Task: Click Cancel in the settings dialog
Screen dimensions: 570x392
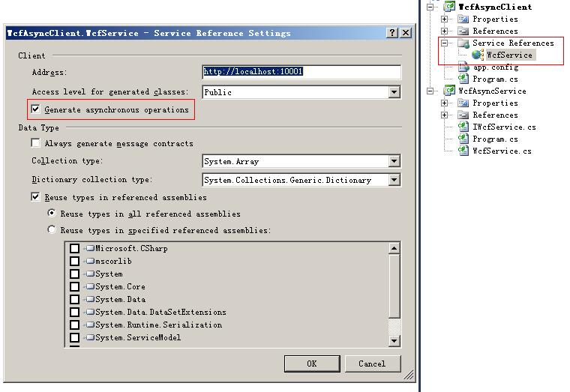Action: [x=373, y=364]
